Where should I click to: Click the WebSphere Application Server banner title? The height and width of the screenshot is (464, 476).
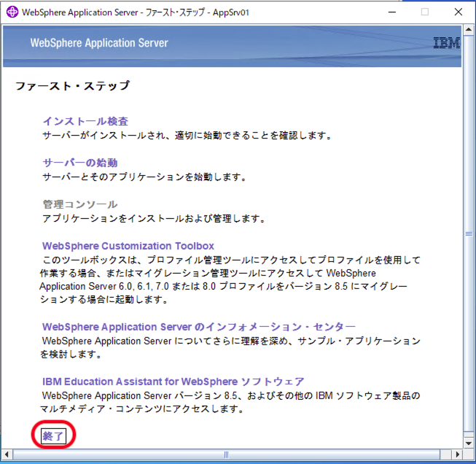pos(99,43)
